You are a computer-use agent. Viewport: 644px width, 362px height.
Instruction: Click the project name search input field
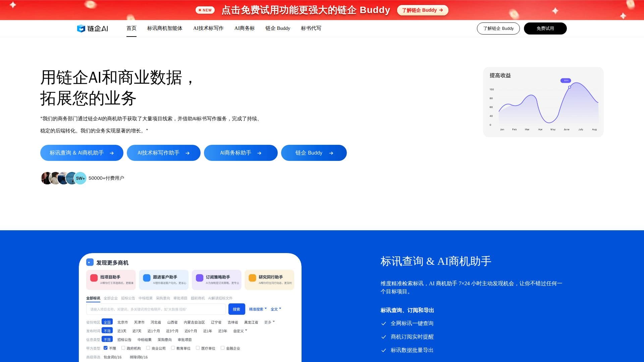[156, 309]
